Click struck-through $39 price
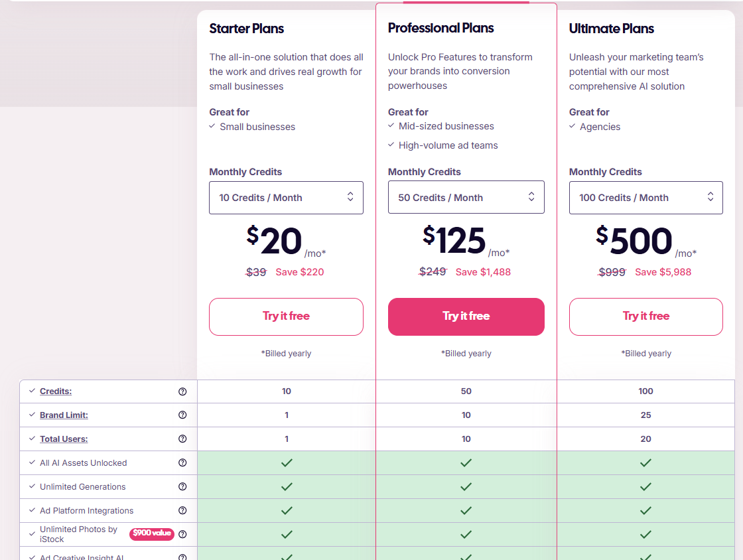Image resolution: width=743 pixels, height=560 pixels. (256, 272)
